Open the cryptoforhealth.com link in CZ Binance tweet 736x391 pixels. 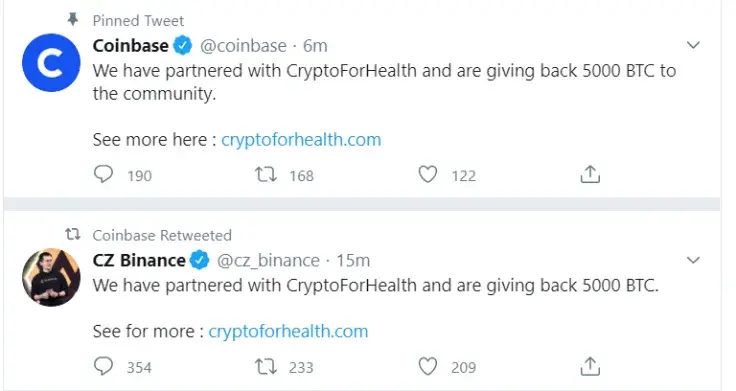pyautogui.click(x=288, y=331)
